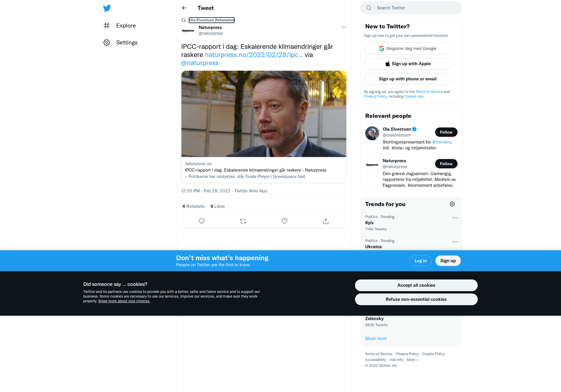Open Naturpress avatar next to tweet author
This screenshot has width=561, height=392.
[188, 30]
